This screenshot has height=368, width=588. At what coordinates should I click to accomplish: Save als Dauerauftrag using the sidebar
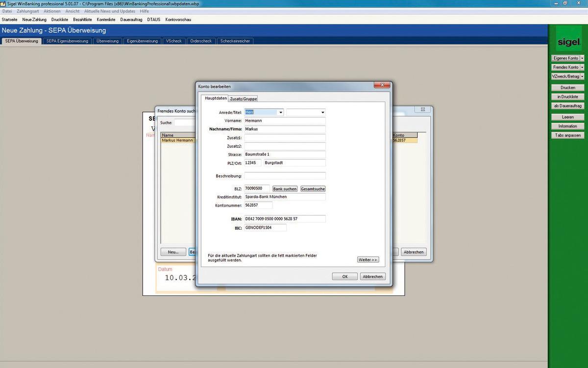click(567, 106)
